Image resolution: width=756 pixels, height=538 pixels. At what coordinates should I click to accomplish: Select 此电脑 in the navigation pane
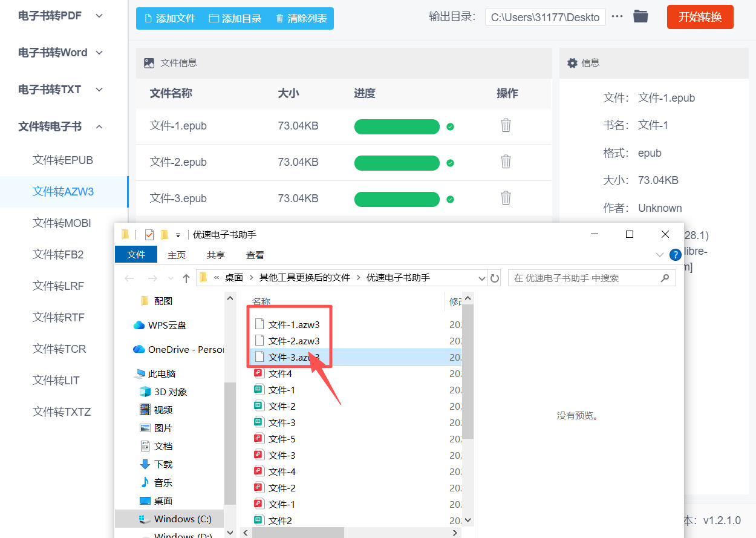coord(155,374)
